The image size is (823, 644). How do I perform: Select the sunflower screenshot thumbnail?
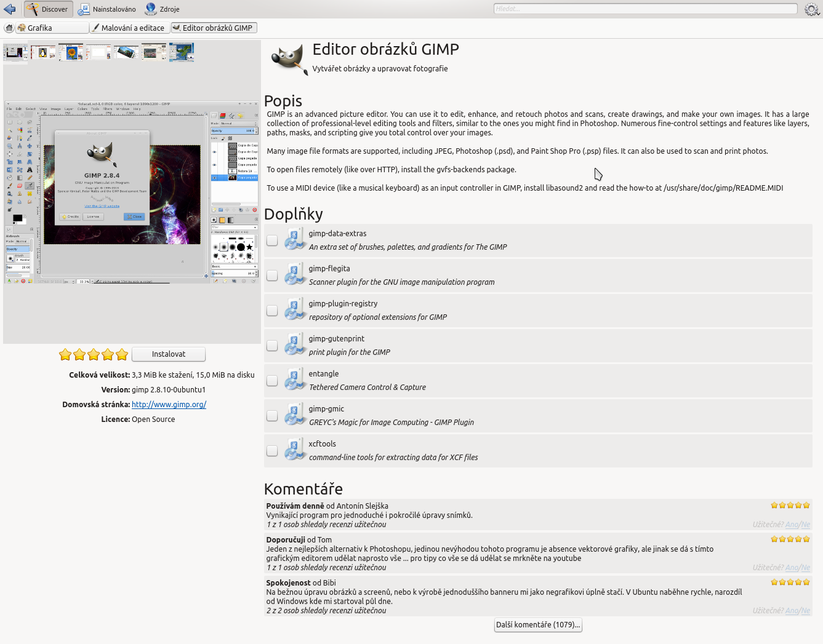pyautogui.click(x=71, y=52)
